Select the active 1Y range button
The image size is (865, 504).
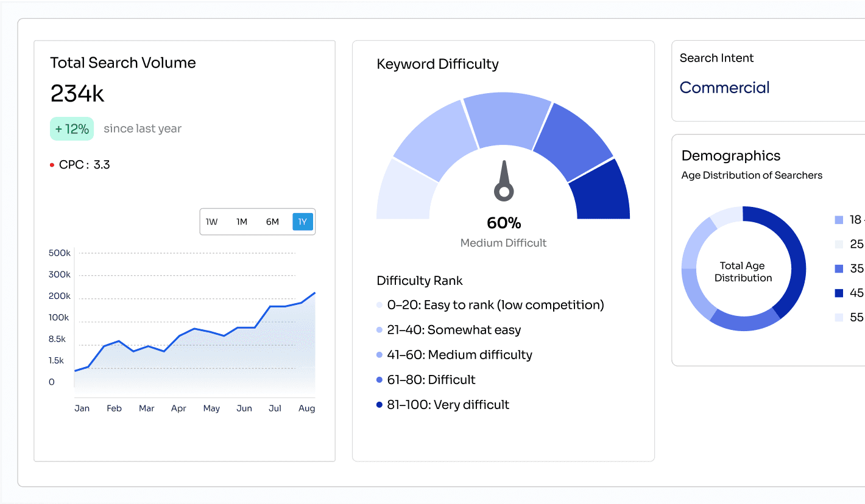coord(303,222)
